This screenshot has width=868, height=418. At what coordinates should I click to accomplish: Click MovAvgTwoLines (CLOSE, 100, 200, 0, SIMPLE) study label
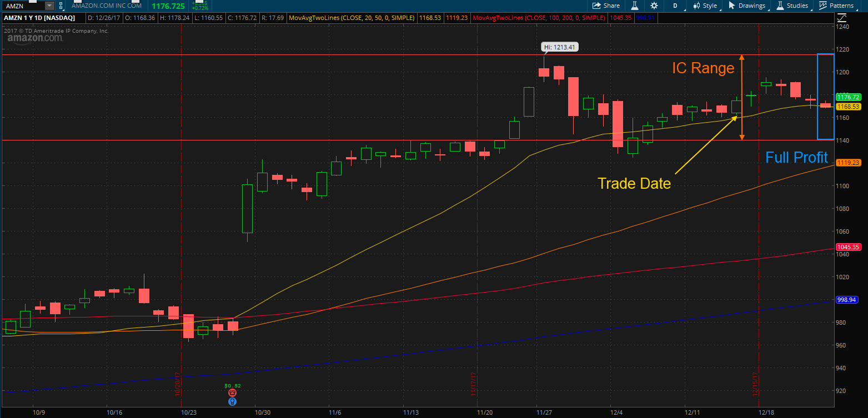tap(540, 18)
